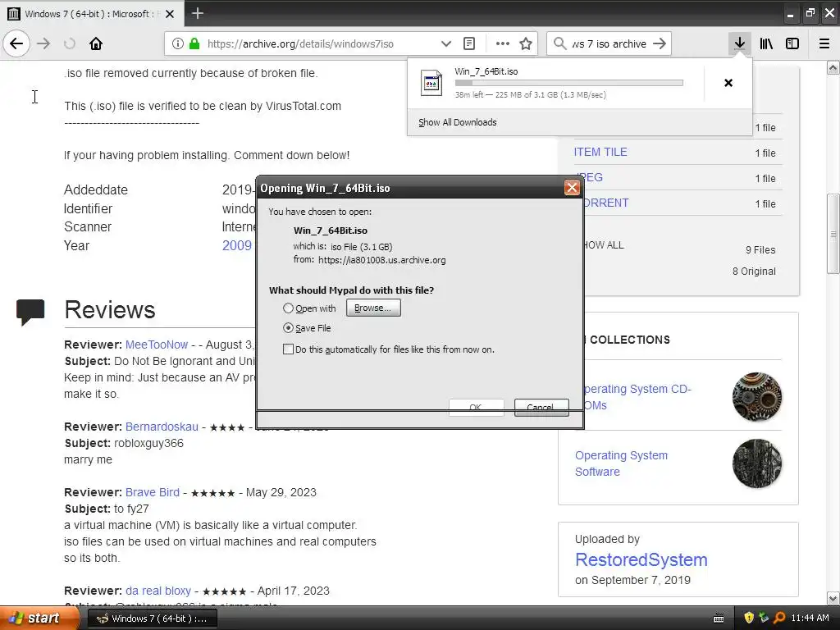Check Do this automatically for files
Screen dimensions: 840x630
click(x=288, y=349)
